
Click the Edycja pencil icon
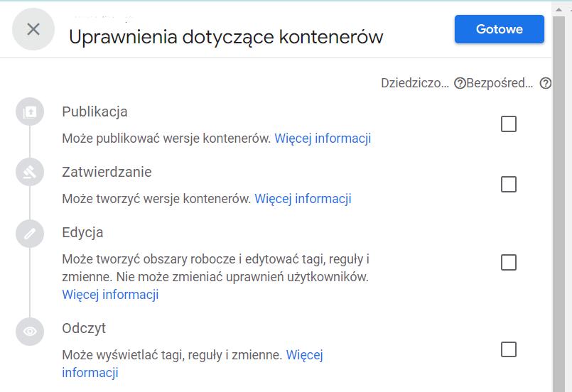[x=30, y=234]
